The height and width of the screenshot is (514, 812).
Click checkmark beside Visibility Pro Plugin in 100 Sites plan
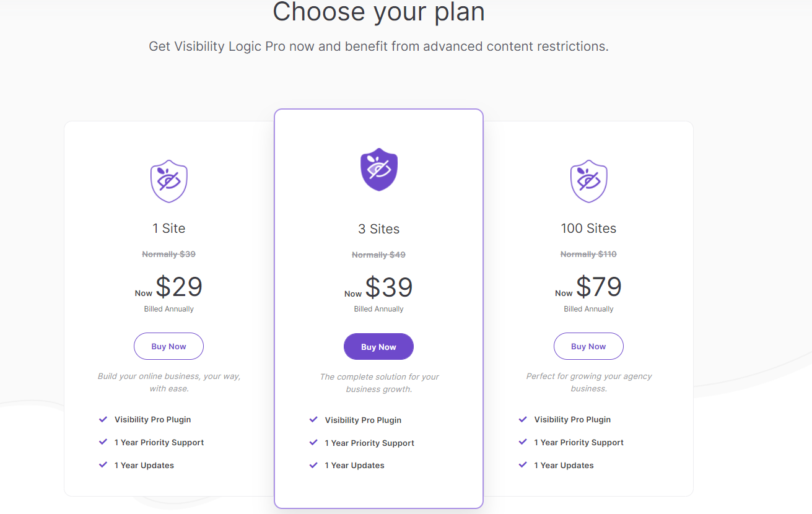tap(523, 419)
